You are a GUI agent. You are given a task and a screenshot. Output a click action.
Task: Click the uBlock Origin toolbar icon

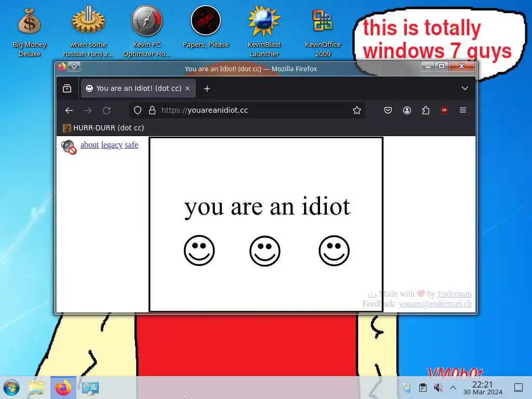[x=444, y=110]
